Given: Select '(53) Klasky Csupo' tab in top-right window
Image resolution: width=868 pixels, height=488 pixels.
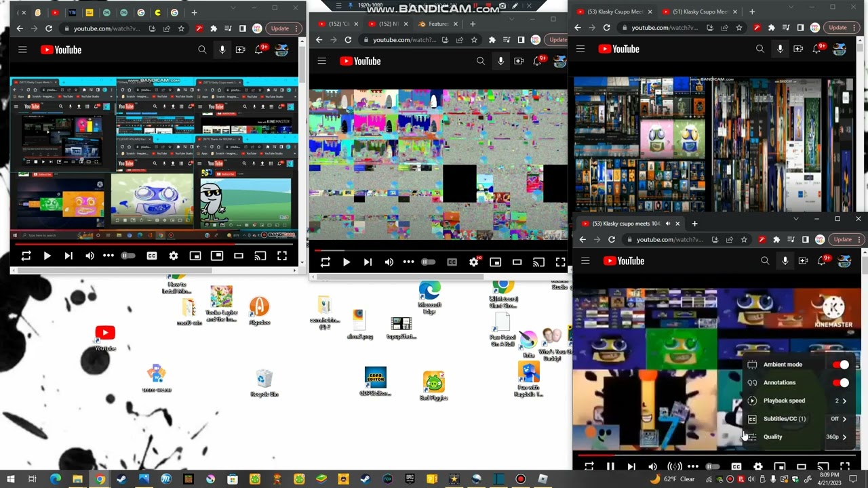Looking at the screenshot, I should 613,12.
